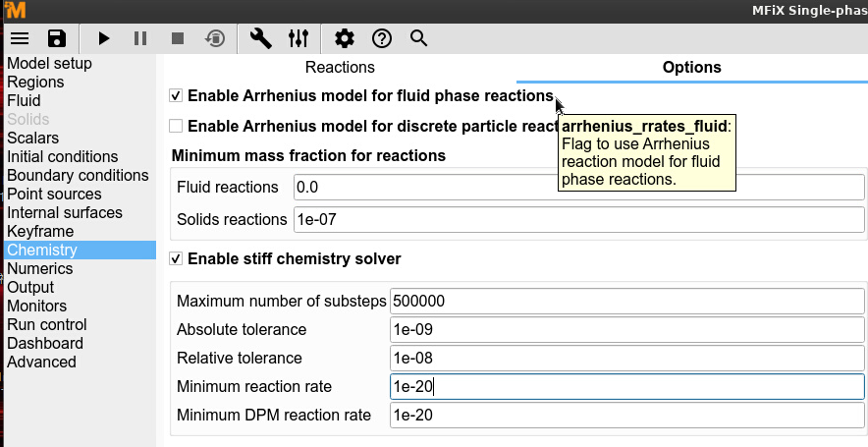Image resolution: width=868 pixels, height=447 pixels.
Task: Click the Maximum number of substeps field
Action: (x=626, y=301)
